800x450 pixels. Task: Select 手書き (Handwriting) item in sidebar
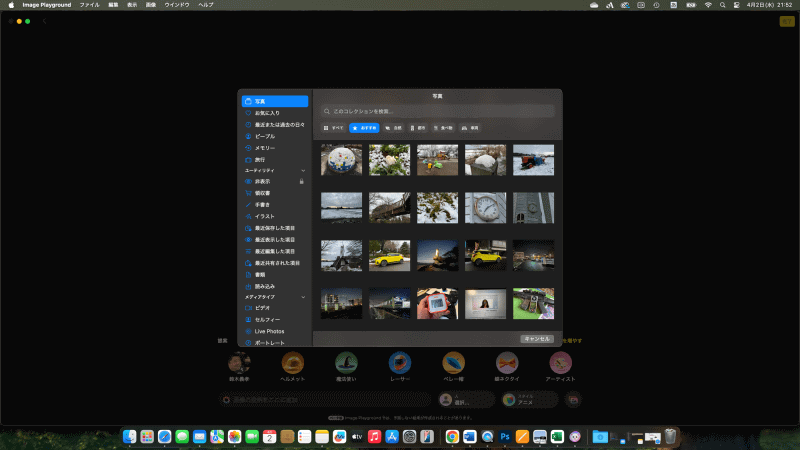262,204
